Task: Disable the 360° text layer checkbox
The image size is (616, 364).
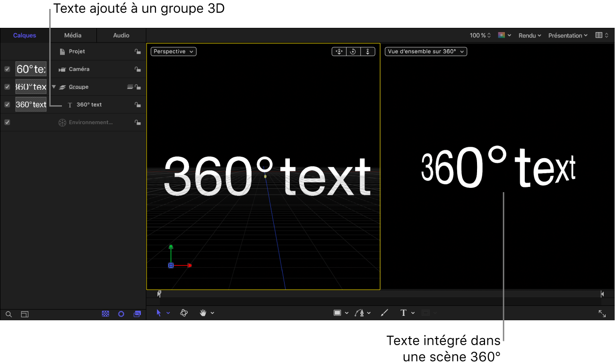Action: [7, 104]
